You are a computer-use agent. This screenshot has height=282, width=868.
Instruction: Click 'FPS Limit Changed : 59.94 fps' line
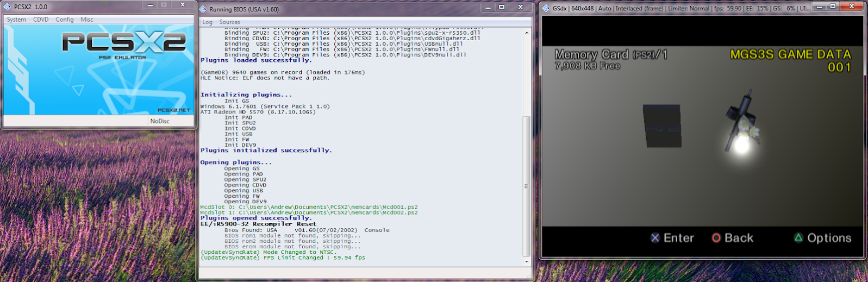coord(283,258)
